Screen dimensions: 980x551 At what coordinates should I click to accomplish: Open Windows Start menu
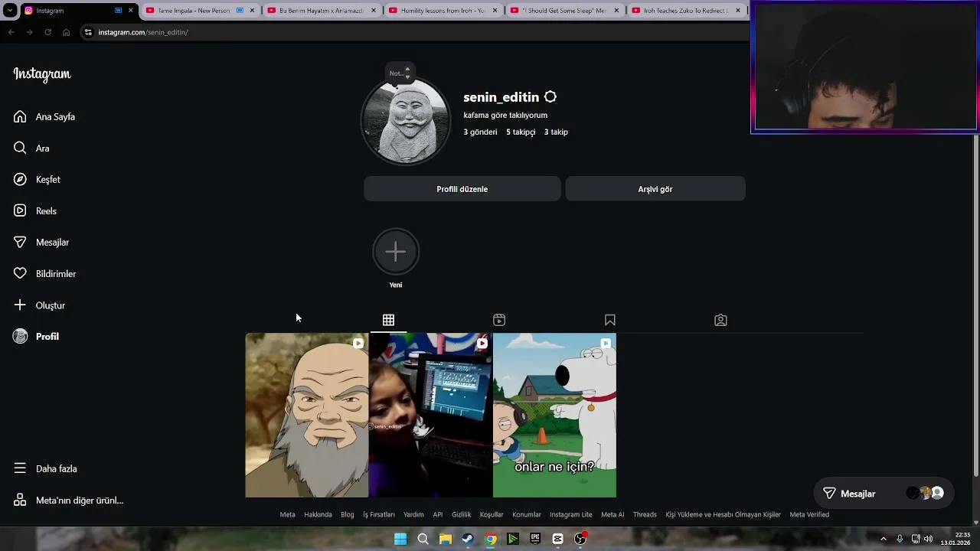point(400,539)
